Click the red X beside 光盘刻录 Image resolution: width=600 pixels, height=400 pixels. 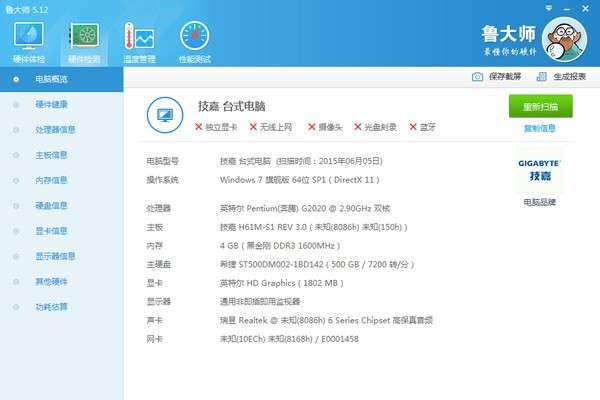pyautogui.click(x=357, y=127)
